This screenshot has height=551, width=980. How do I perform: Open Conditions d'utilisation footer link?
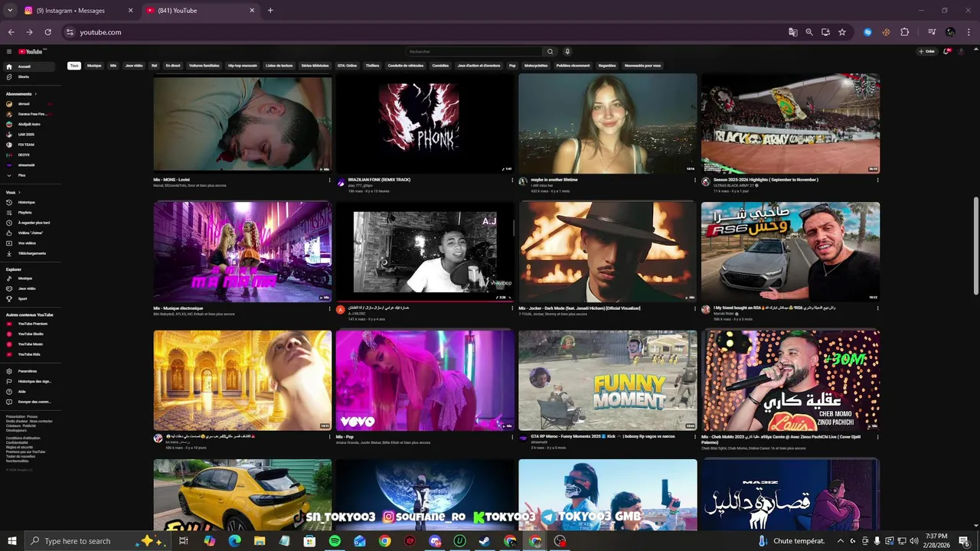[23, 439]
